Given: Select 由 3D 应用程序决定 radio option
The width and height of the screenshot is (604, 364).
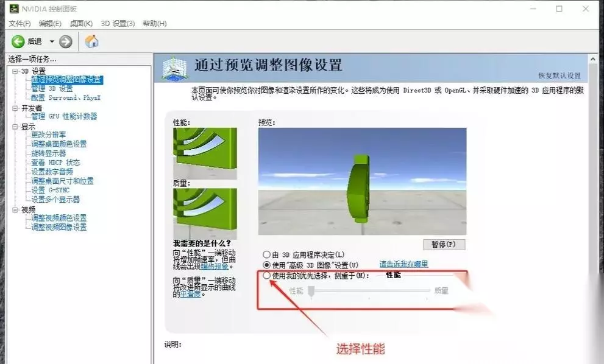Looking at the screenshot, I should click(266, 254).
